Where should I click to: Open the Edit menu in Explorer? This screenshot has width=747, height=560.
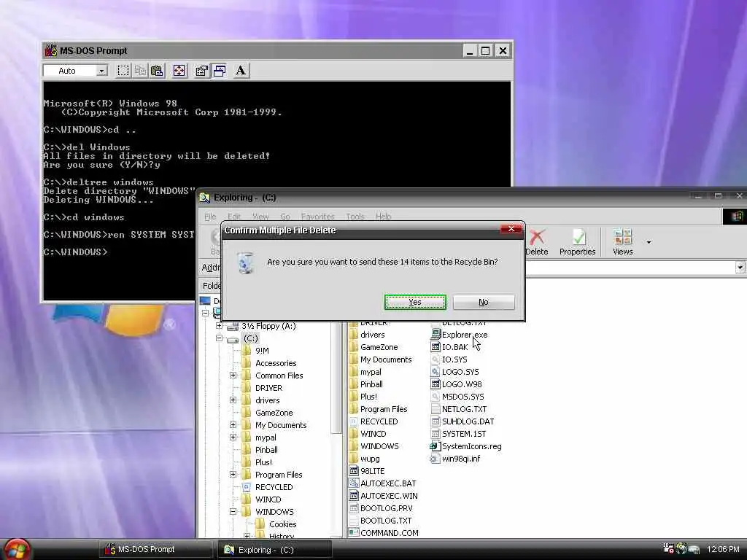(234, 216)
